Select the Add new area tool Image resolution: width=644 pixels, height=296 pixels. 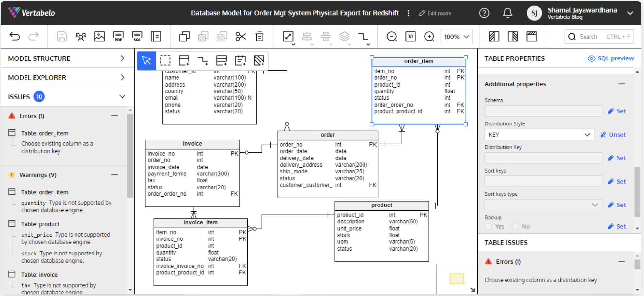[x=259, y=60]
